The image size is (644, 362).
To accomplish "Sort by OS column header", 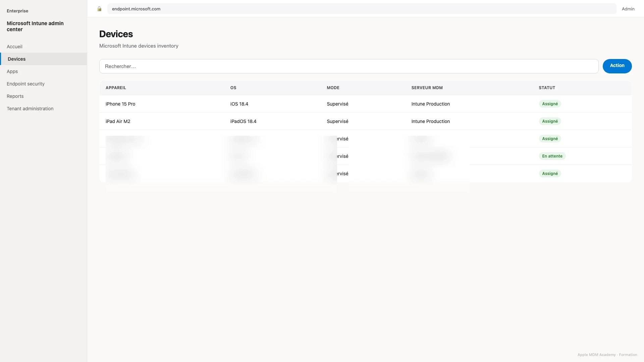I will (x=233, y=88).
